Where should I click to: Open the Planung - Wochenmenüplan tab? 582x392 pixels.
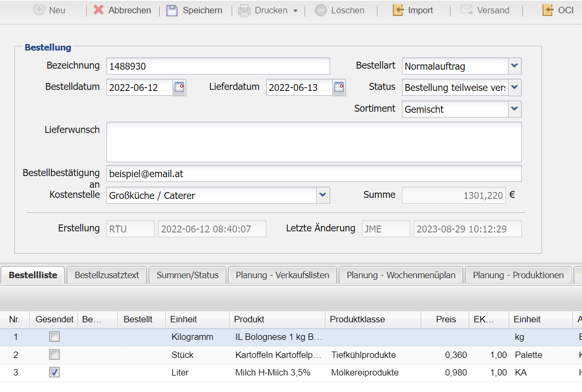(x=401, y=275)
